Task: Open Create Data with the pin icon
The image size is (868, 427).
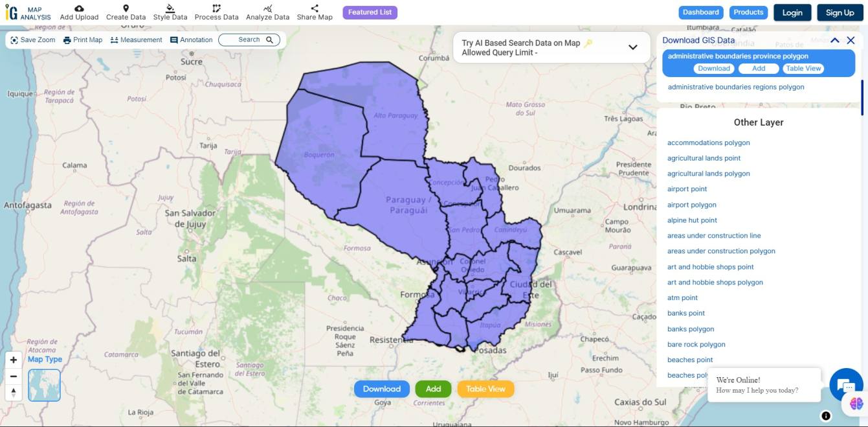Action: pyautogui.click(x=125, y=8)
